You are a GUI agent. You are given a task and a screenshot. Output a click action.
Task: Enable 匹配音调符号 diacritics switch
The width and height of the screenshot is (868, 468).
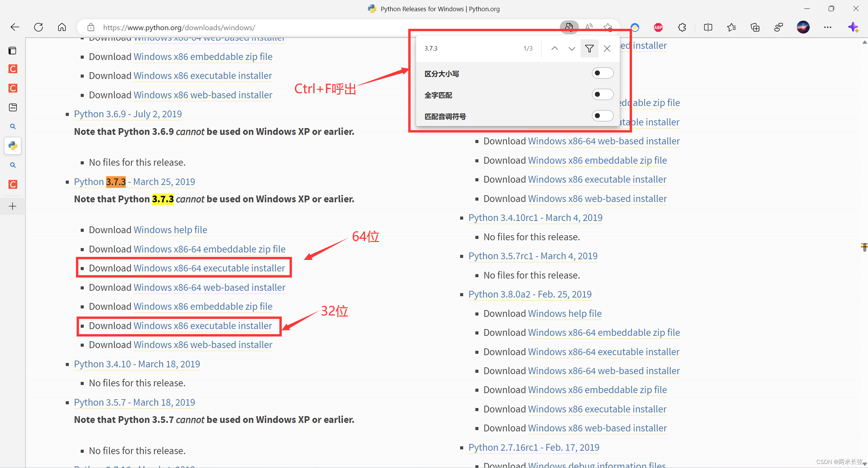pos(603,116)
